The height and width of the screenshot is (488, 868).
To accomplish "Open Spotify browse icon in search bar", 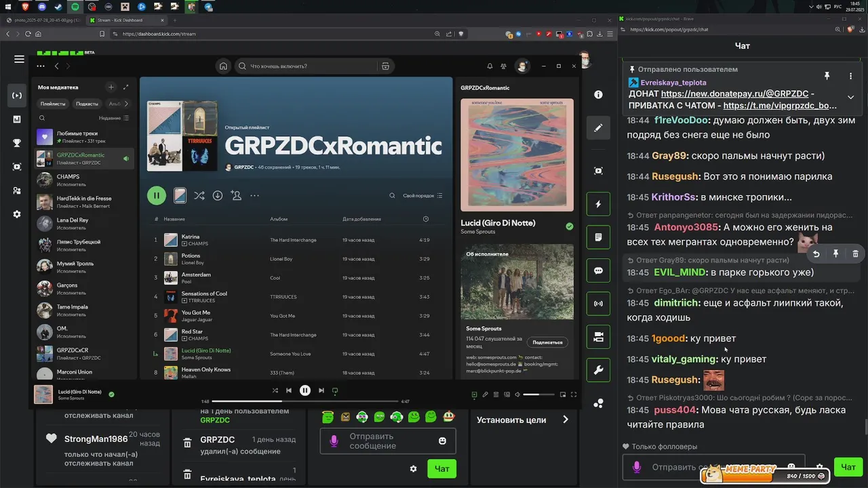I will (x=385, y=66).
